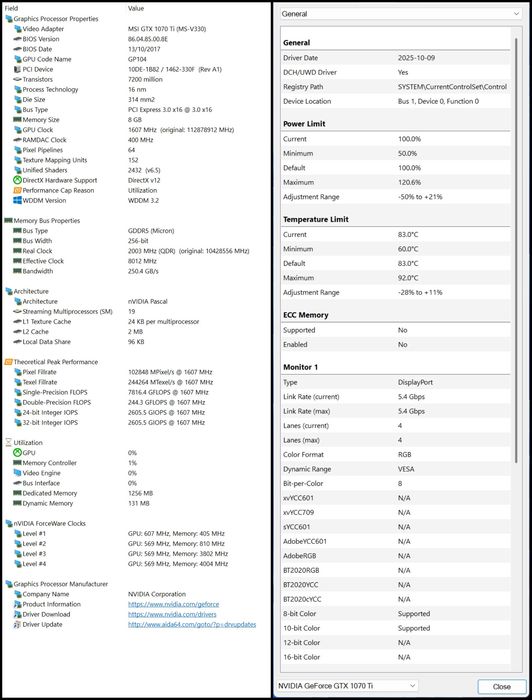Click the Value column header

136,8
